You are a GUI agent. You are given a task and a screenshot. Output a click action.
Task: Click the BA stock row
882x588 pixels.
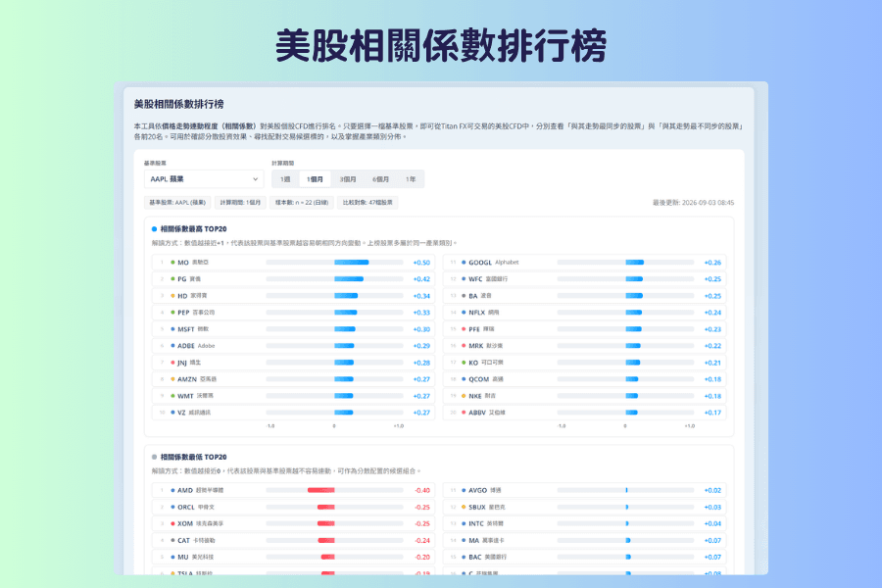584,295
